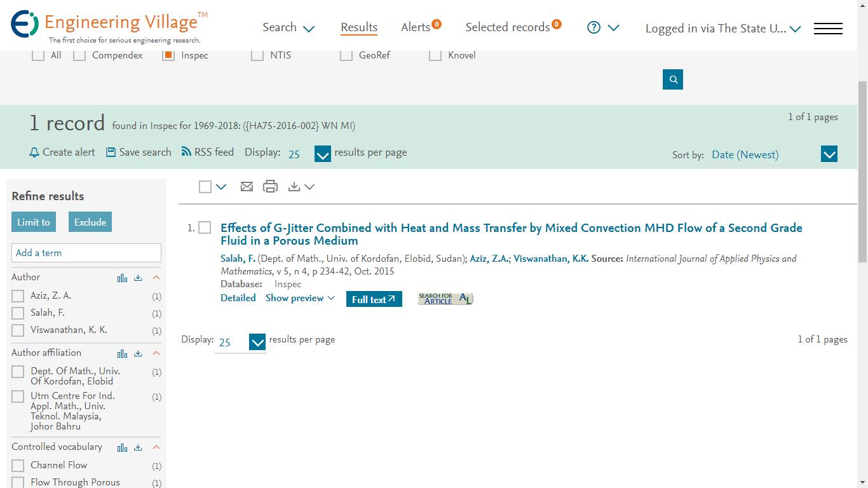Open the Selected records page

tap(508, 27)
